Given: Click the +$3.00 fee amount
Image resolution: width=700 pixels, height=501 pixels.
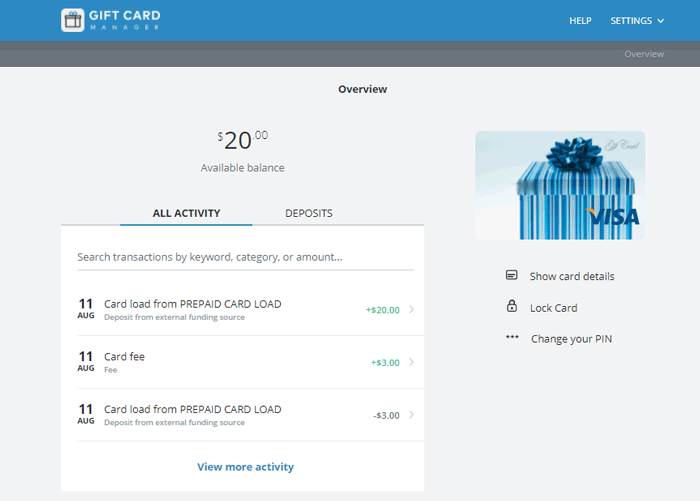Looking at the screenshot, I should pos(385,363).
